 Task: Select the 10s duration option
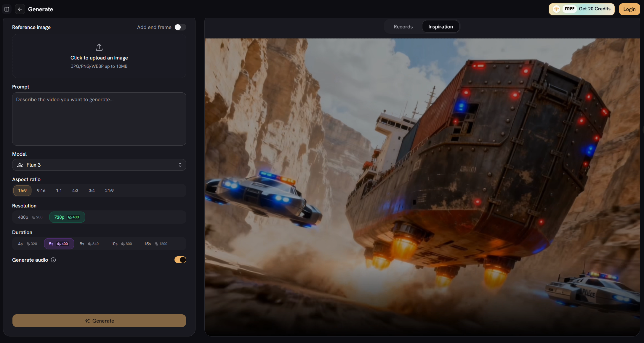[121, 244]
